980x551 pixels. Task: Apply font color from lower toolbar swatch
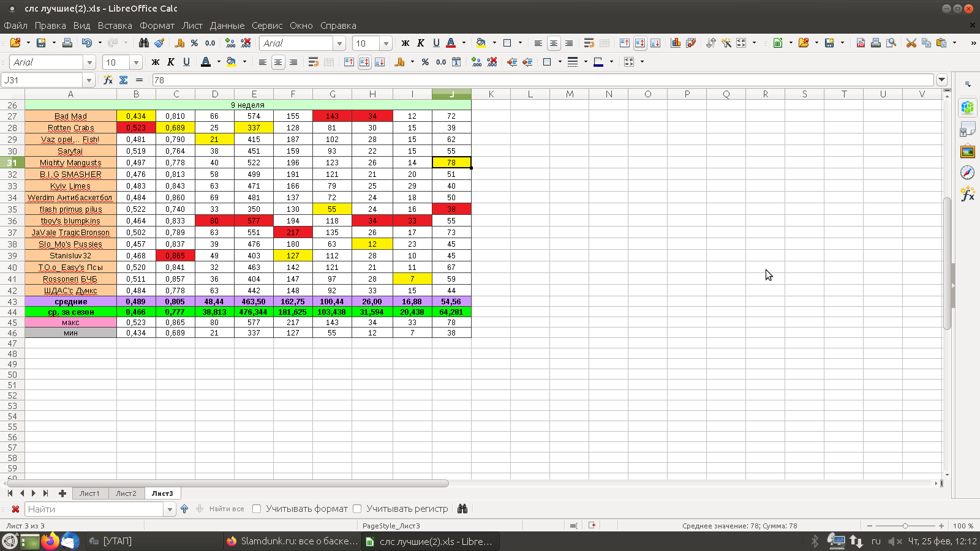click(x=206, y=62)
